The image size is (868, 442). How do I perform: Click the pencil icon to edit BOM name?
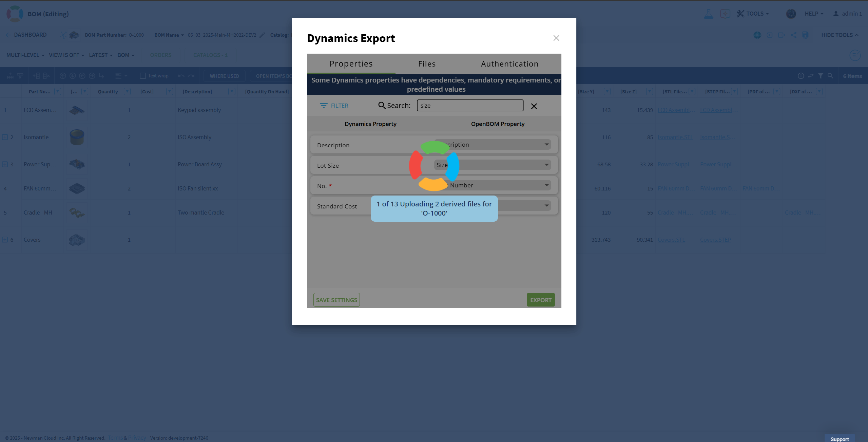pyautogui.click(x=262, y=35)
